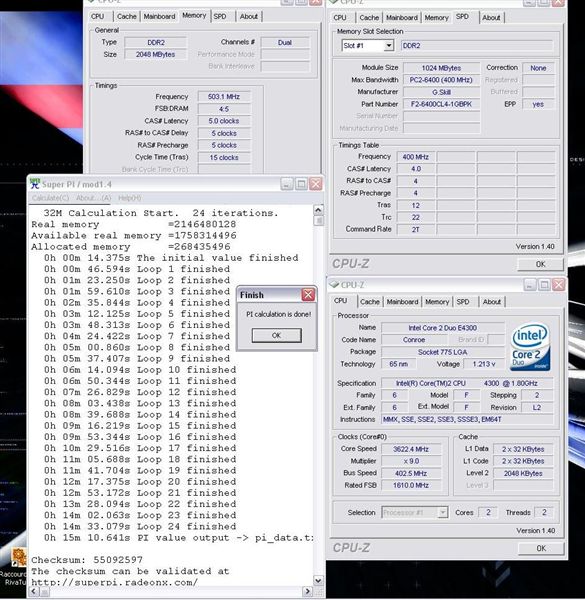Click the Bus Speed 402.5 MHz value
This screenshot has width=585, height=600.
[x=411, y=473]
